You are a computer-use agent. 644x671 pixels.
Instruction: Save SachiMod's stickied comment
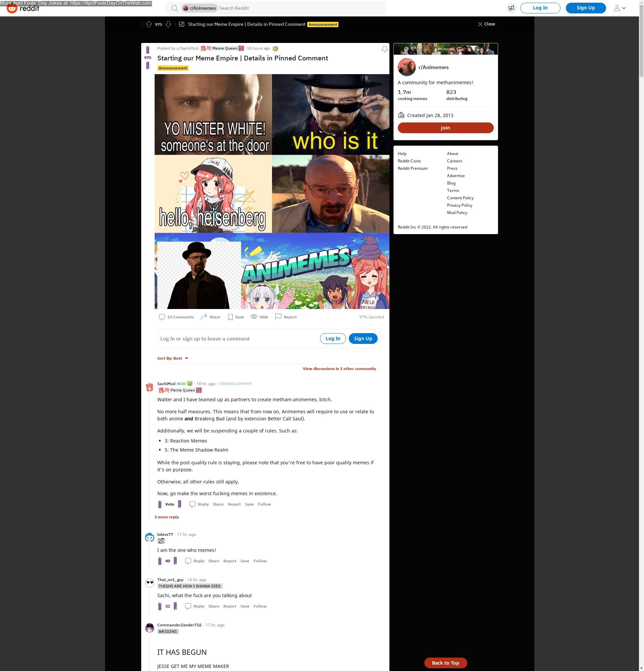click(249, 504)
